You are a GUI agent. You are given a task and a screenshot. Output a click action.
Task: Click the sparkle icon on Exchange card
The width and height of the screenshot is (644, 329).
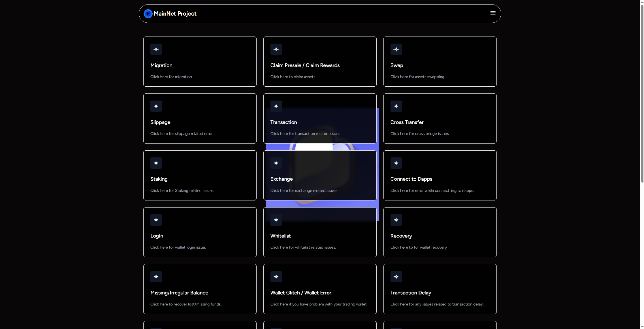tap(276, 163)
